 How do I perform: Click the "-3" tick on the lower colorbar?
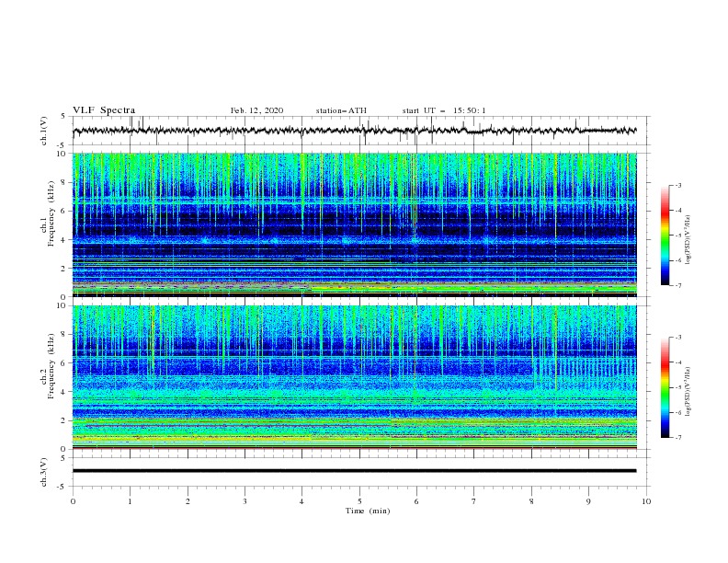[678, 338]
